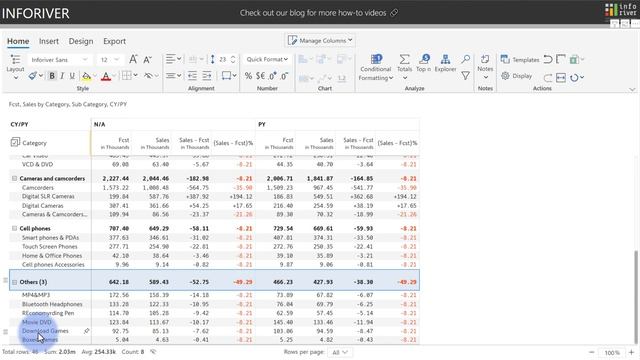Viewport: 640px width, 360px height.
Task: Click the PY column group header
Action: [338, 124]
